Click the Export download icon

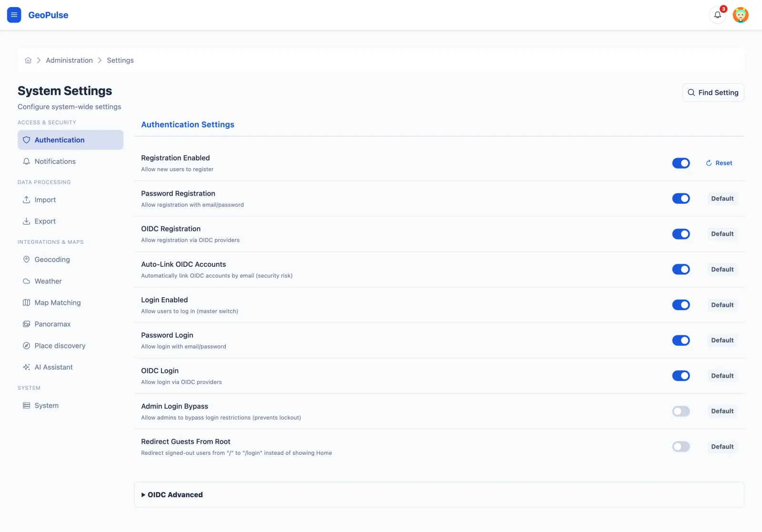[x=27, y=221]
